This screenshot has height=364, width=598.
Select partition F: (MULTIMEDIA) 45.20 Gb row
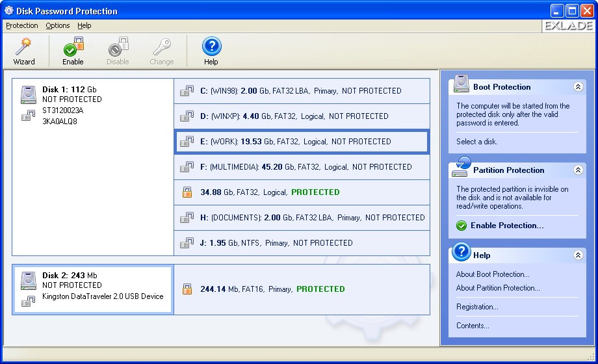click(302, 167)
